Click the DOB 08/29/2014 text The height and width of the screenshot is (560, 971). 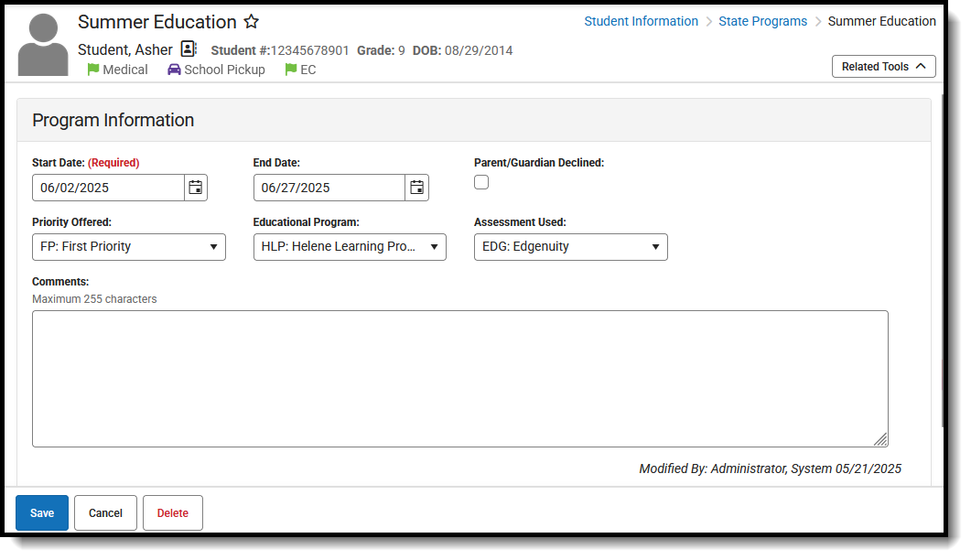click(462, 50)
